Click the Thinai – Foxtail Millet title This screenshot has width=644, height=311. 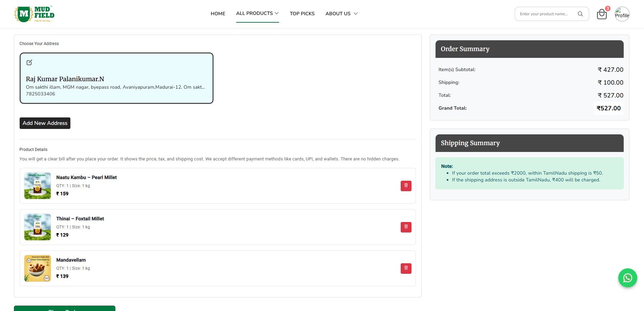(x=80, y=219)
